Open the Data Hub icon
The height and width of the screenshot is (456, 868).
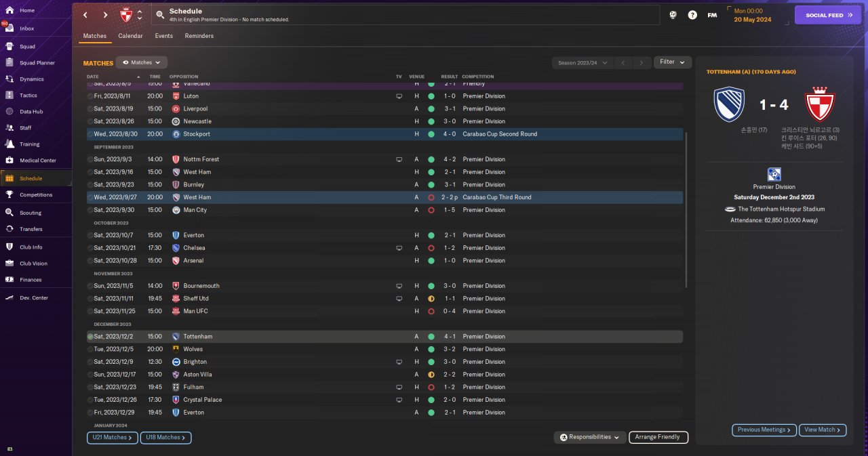click(x=9, y=111)
